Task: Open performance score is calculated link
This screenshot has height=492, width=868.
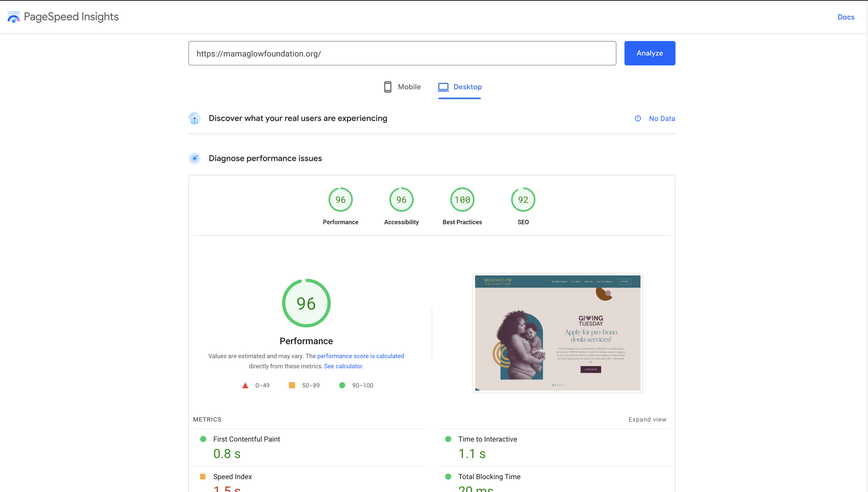Action: coord(360,356)
